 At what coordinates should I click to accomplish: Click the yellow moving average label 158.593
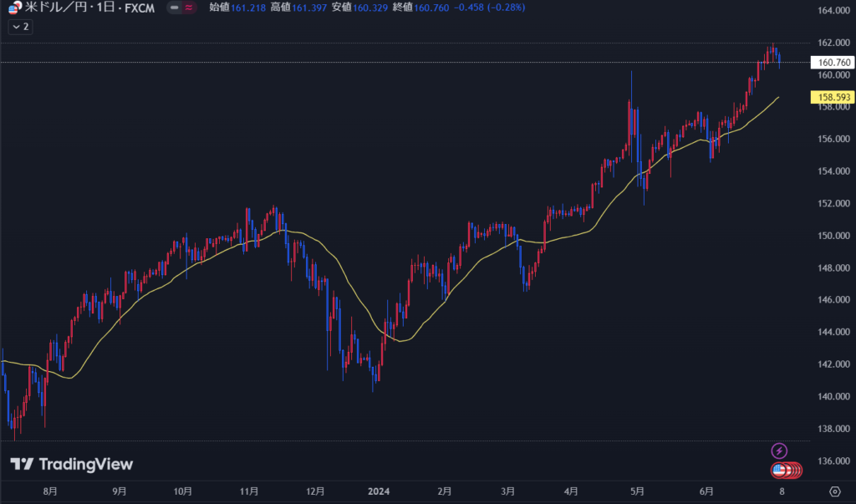tap(830, 98)
